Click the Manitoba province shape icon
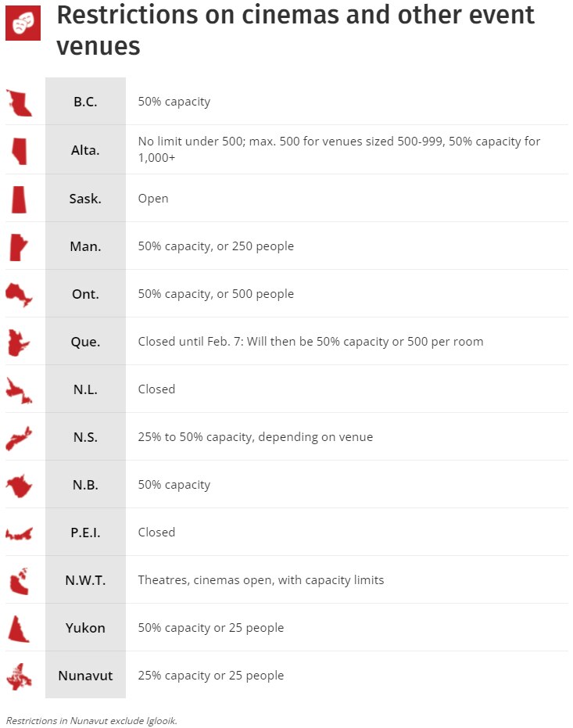This screenshot has height=728, width=573. [17, 246]
